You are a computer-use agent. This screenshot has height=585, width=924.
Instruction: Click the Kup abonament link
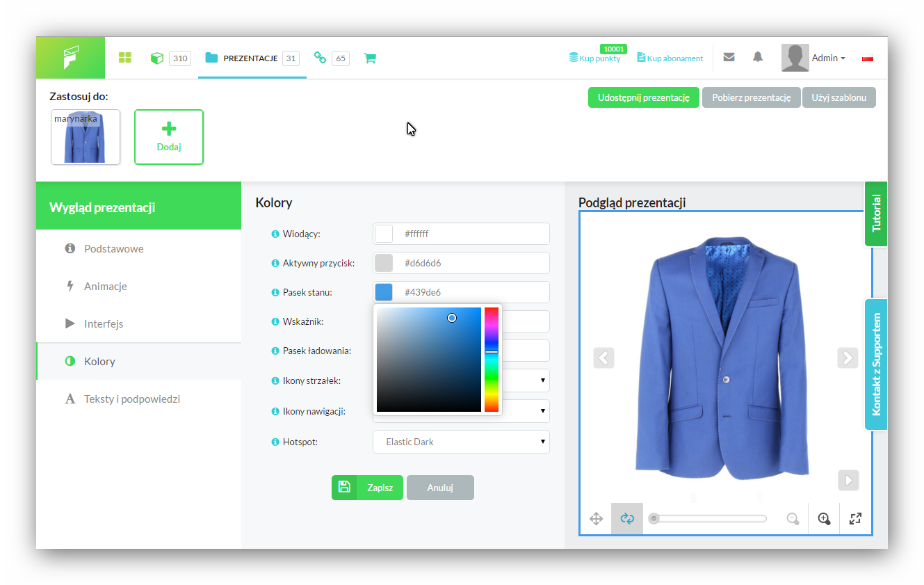pos(670,58)
